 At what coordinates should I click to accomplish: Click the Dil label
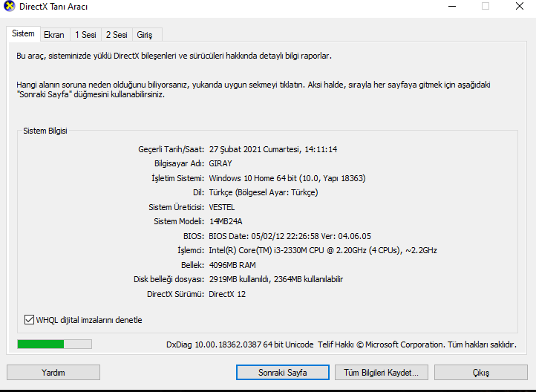(x=198, y=193)
